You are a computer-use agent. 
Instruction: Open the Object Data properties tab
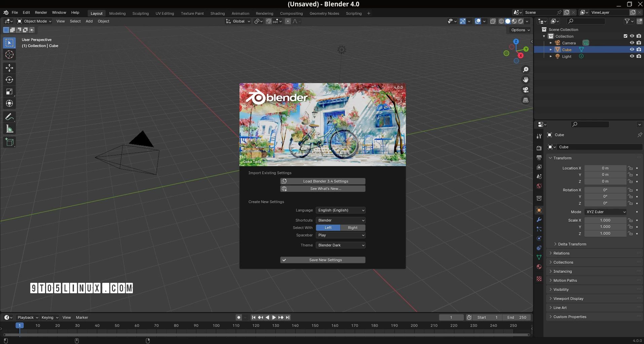click(539, 257)
